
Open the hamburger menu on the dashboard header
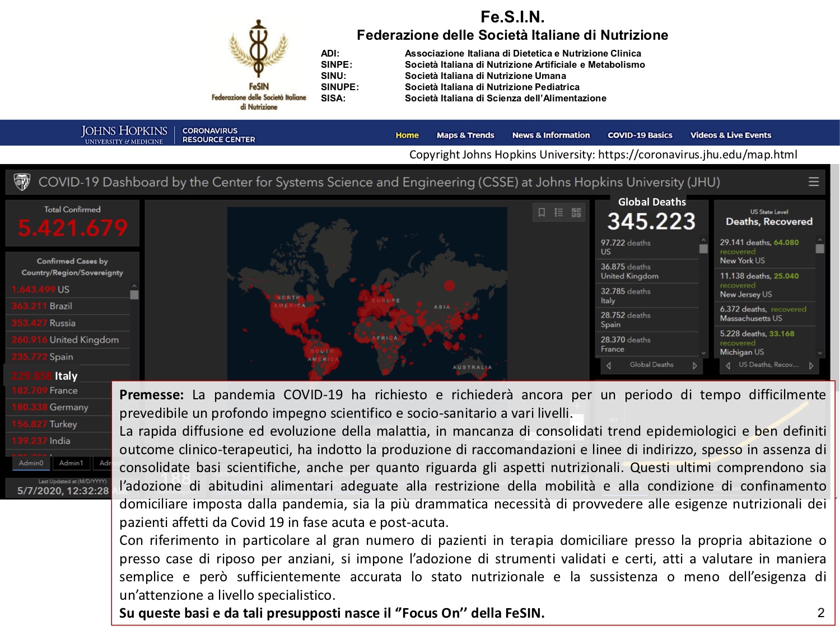[812, 182]
